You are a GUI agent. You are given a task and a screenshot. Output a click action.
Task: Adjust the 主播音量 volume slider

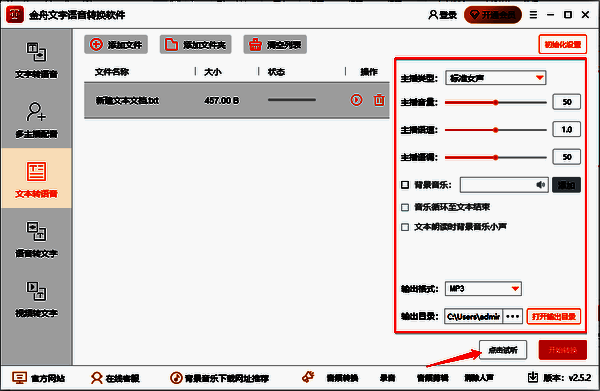496,103
